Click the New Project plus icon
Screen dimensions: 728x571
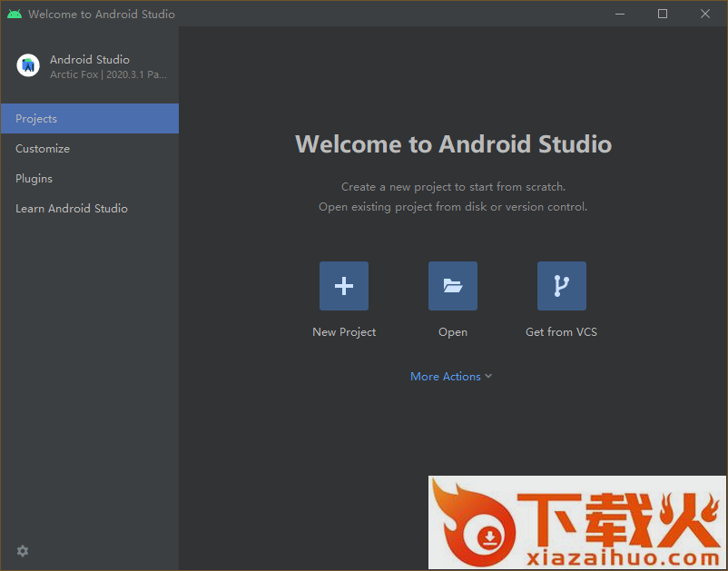343,286
